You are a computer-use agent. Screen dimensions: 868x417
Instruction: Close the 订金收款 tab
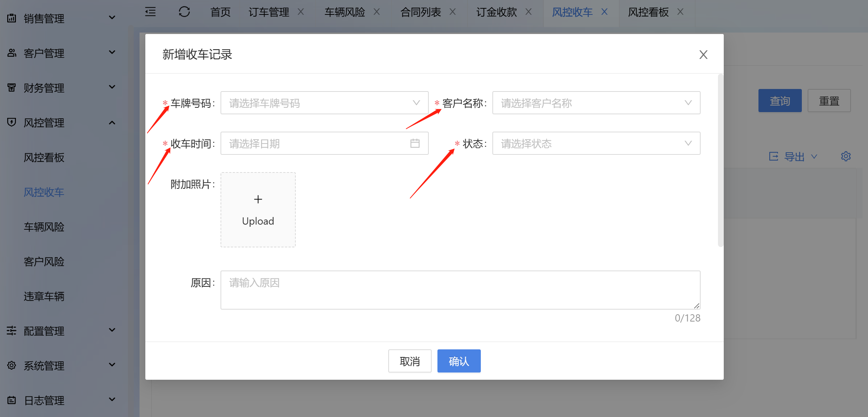(529, 12)
